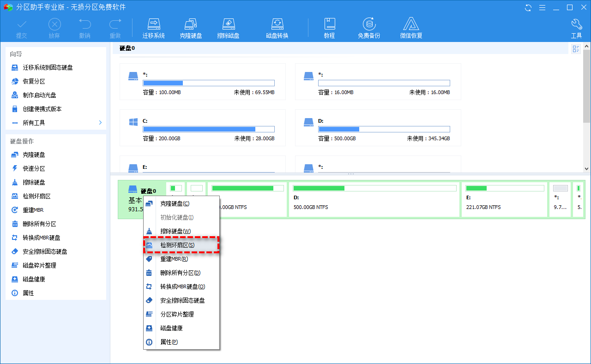Choose 检测坏扇区(S) in the context menu
Viewport: 591px width, 364px height.
click(181, 245)
